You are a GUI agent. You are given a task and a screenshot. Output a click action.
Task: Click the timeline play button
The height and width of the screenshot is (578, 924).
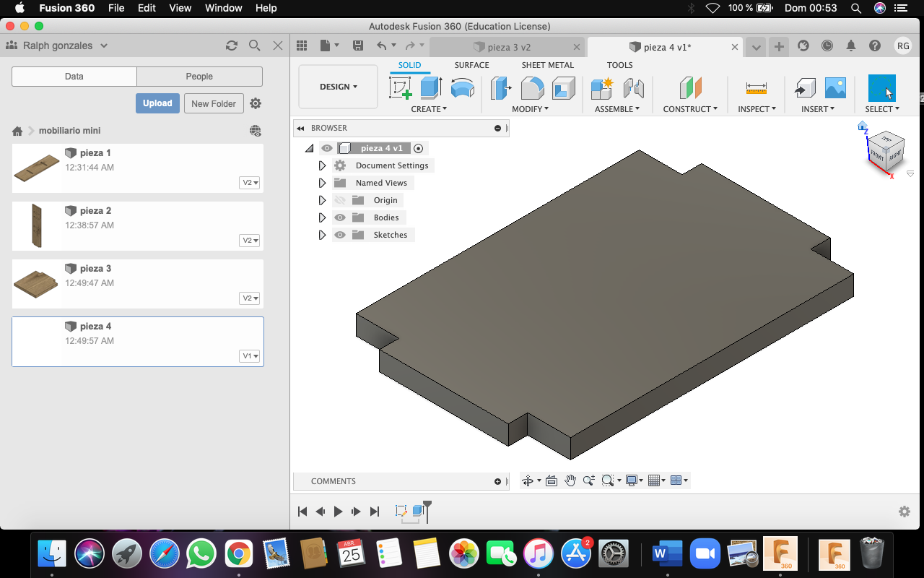pyautogui.click(x=338, y=512)
